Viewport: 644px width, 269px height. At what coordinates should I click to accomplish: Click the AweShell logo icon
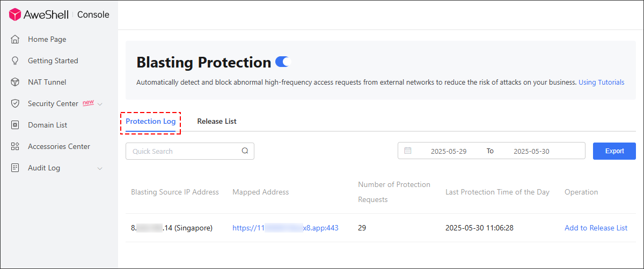click(15, 14)
